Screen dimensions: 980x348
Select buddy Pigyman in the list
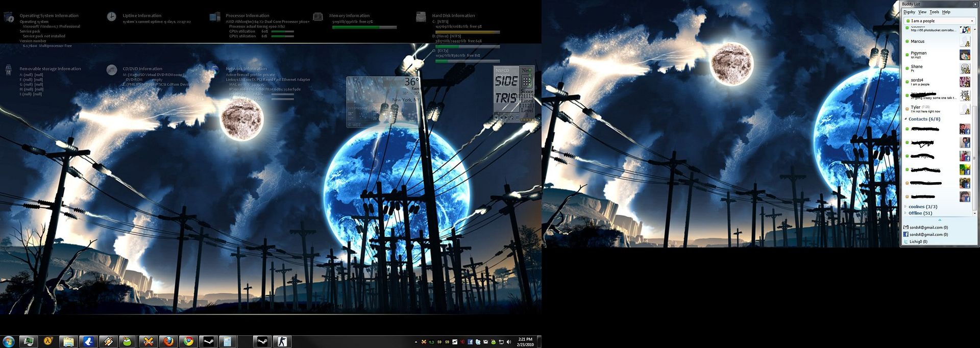[x=938, y=55]
